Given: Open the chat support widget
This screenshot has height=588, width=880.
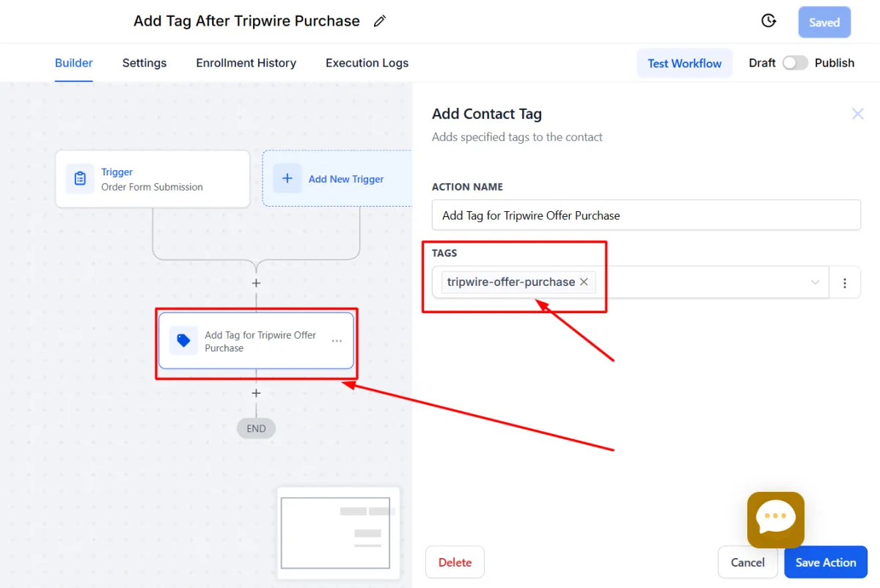Looking at the screenshot, I should point(775,520).
